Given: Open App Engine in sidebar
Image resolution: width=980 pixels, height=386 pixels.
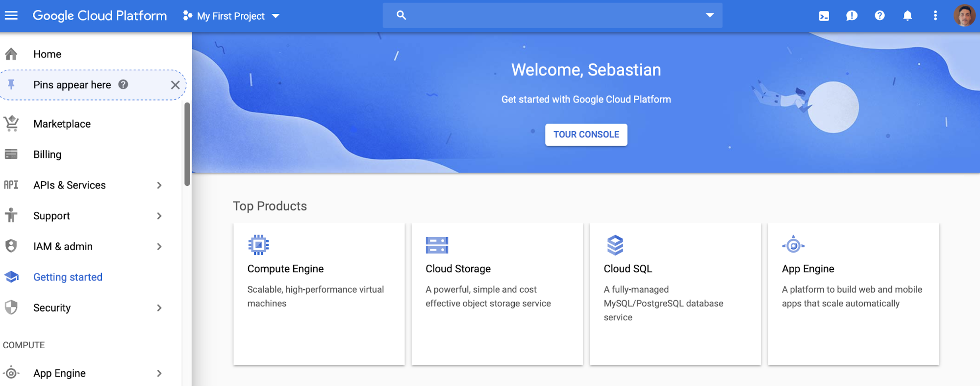Looking at the screenshot, I should point(59,373).
